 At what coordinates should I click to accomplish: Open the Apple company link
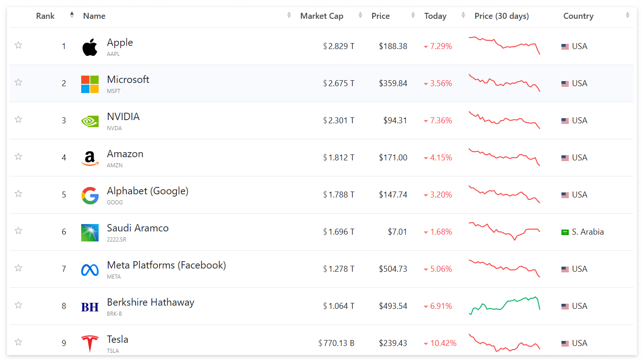(x=120, y=43)
